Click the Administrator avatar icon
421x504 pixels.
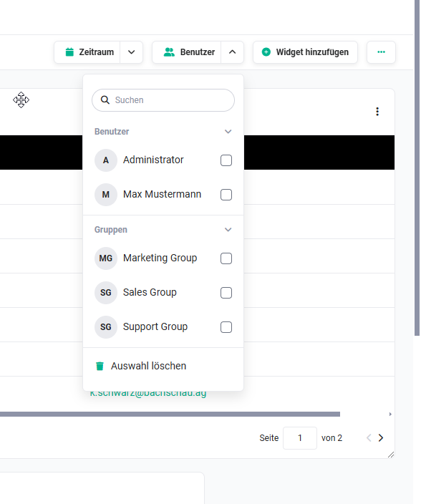point(106,160)
